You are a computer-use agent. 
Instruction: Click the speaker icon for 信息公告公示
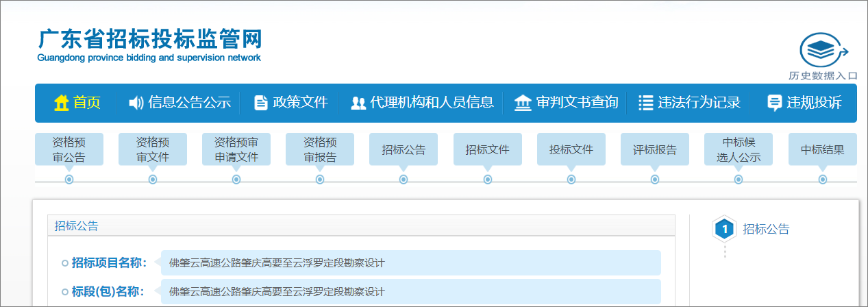[x=136, y=103]
